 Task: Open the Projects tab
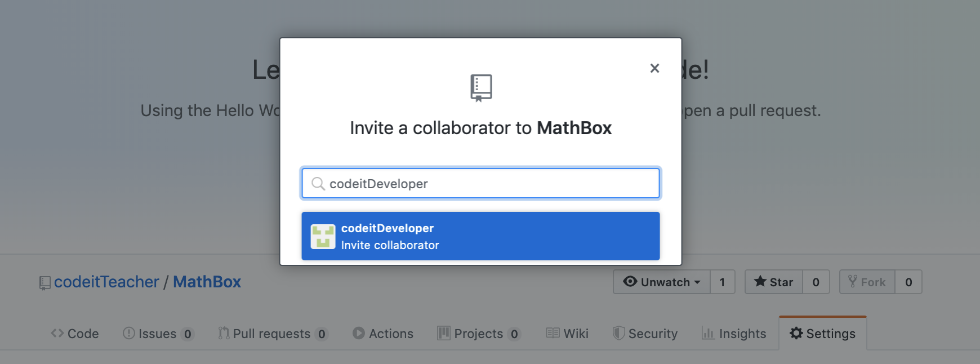[x=479, y=334]
